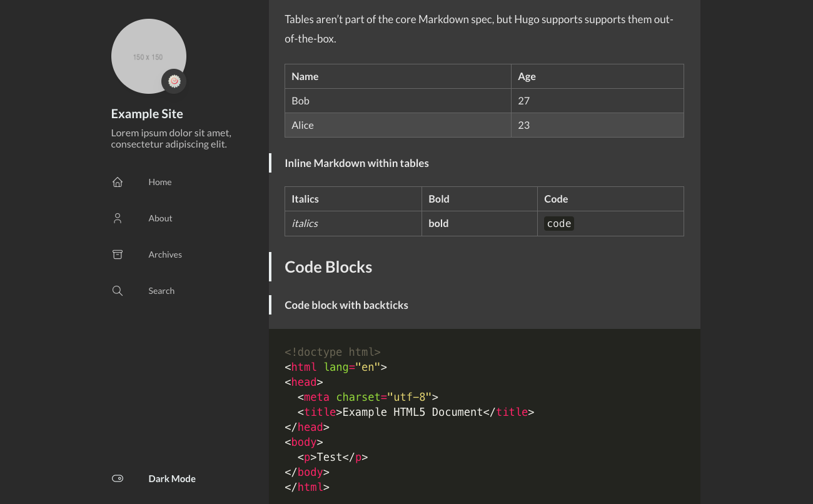Click the site description 'Lorem ipsum' text
The image size is (813, 504).
(171, 139)
